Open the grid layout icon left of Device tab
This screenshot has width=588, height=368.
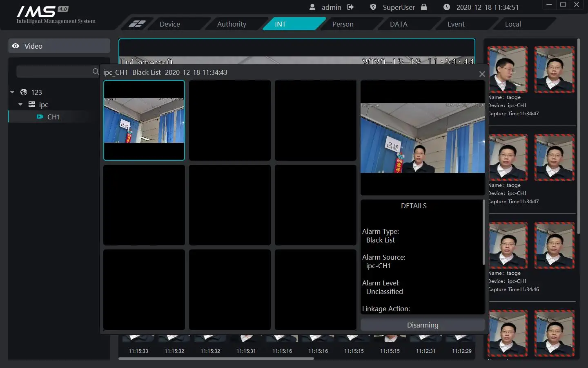(136, 24)
